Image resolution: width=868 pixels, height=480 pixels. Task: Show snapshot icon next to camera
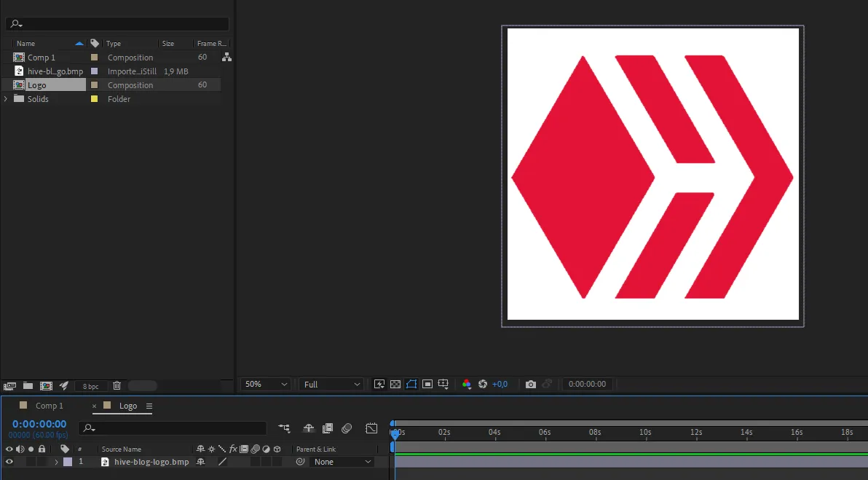click(548, 385)
